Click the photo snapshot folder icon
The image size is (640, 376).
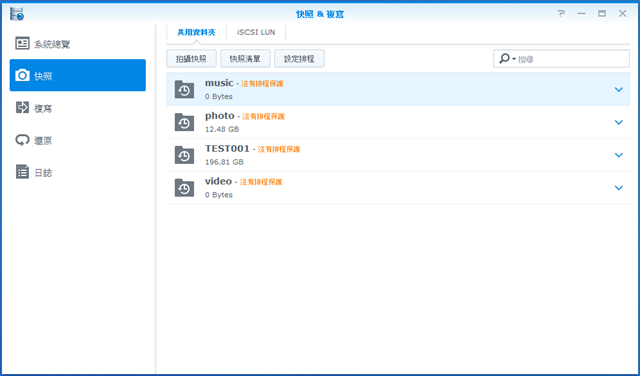tap(184, 122)
